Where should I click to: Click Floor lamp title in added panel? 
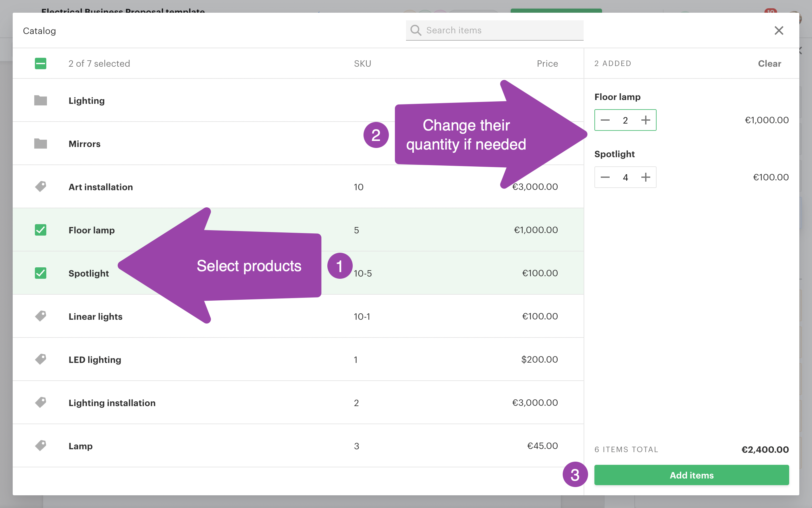tap(617, 97)
